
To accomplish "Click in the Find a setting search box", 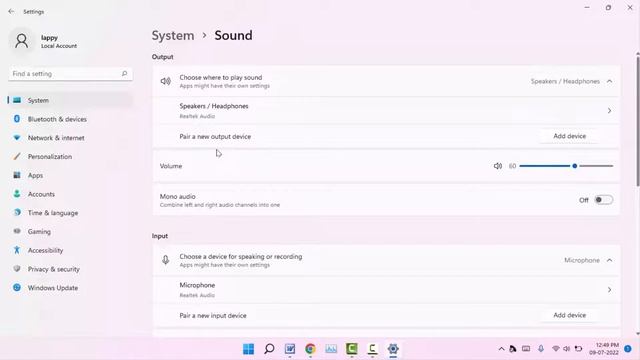I will tap(70, 74).
